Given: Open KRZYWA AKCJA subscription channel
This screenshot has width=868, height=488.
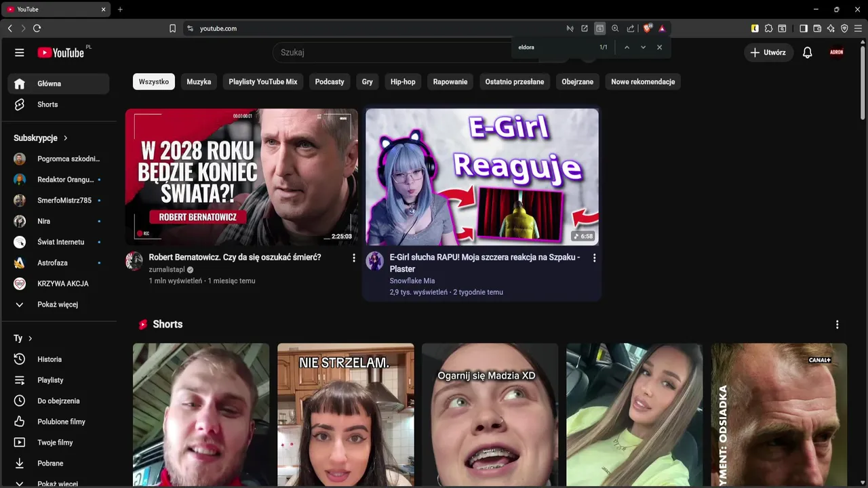Looking at the screenshot, I should click(x=58, y=284).
